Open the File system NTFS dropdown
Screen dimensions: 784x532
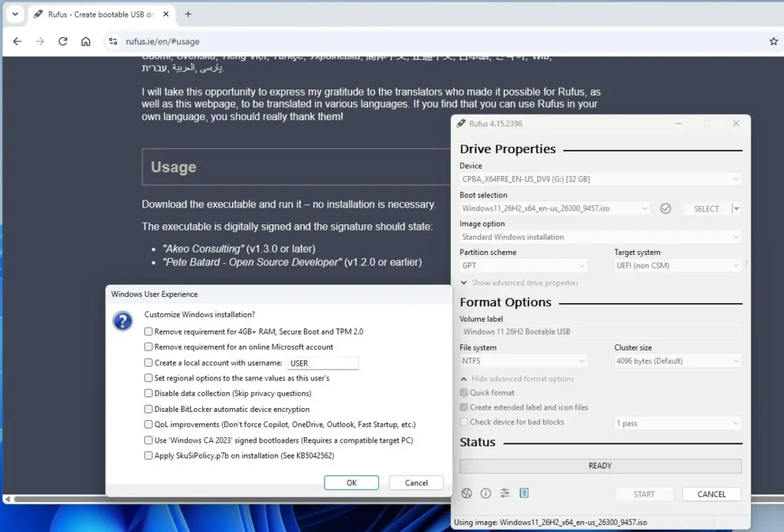pyautogui.click(x=523, y=361)
